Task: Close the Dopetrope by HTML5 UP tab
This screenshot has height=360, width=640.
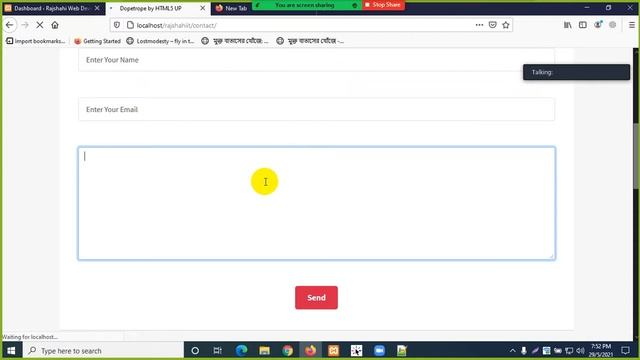Action: [202, 8]
